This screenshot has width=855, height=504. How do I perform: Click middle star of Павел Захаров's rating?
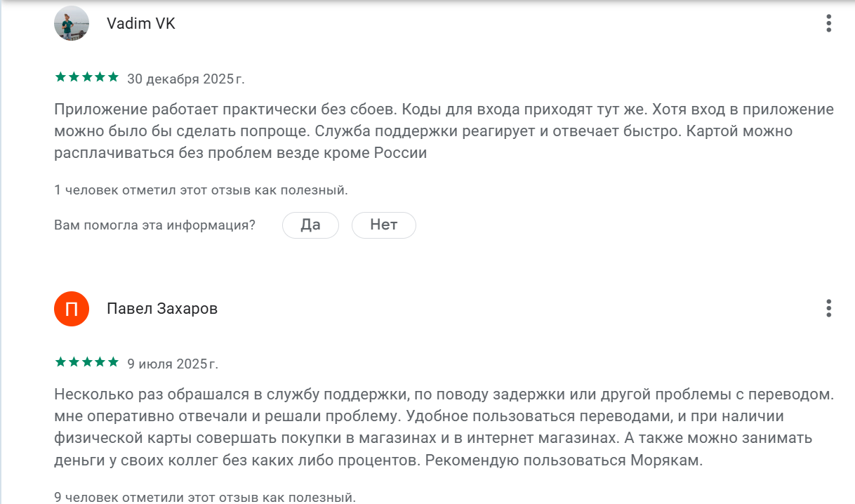click(86, 363)
